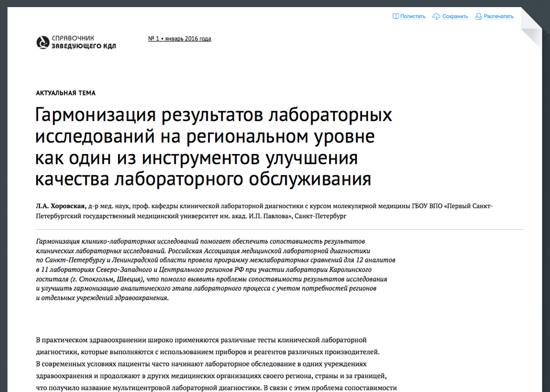Image resolution: width=550 pixels, height=392 pixels.
Task: Click the АКТУАЛЬНАЯ ТЕМА section label
Action: pos(66,93)
